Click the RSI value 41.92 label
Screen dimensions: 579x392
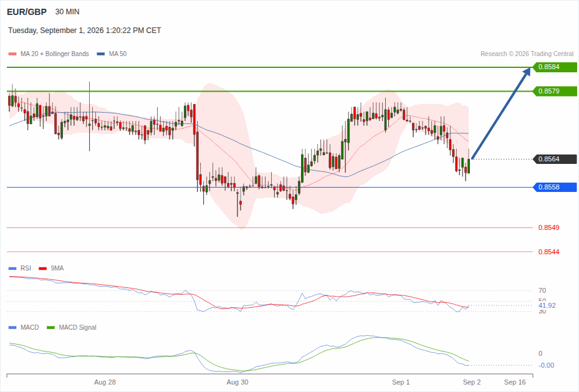pyautogui.click(x=547, y=305)
